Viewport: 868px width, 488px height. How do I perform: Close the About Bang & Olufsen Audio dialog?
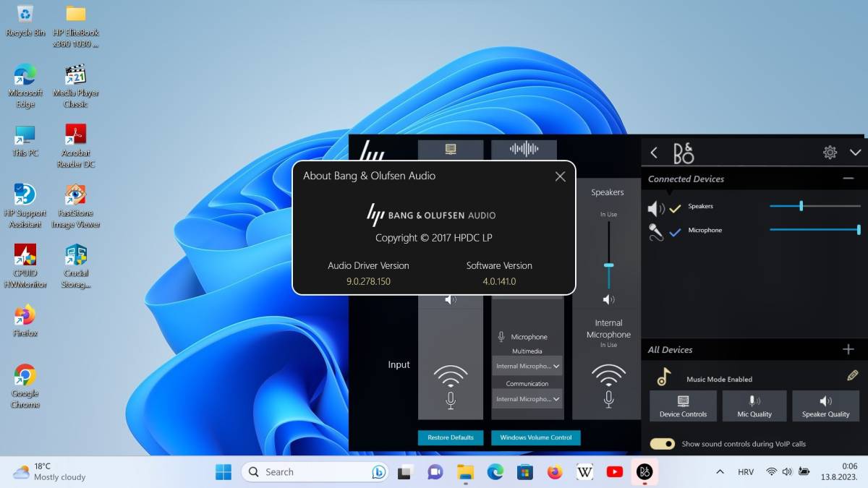[x=560, y=176]
